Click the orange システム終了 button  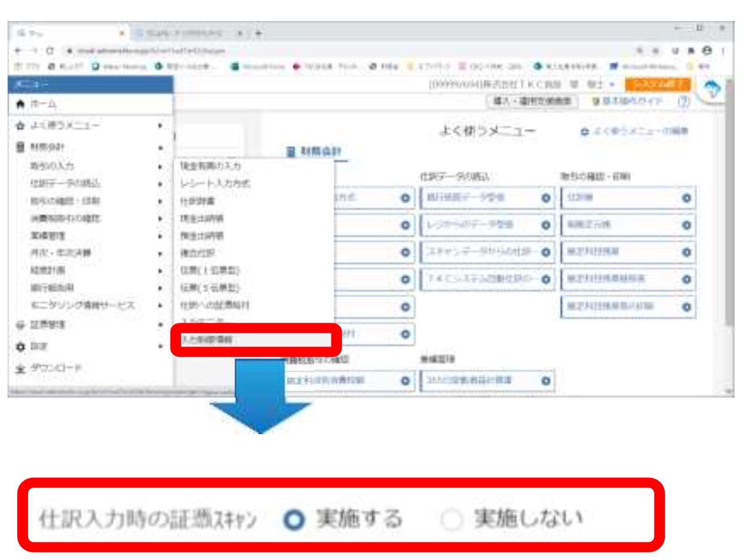pyautogui.click(x=658, y=84)
